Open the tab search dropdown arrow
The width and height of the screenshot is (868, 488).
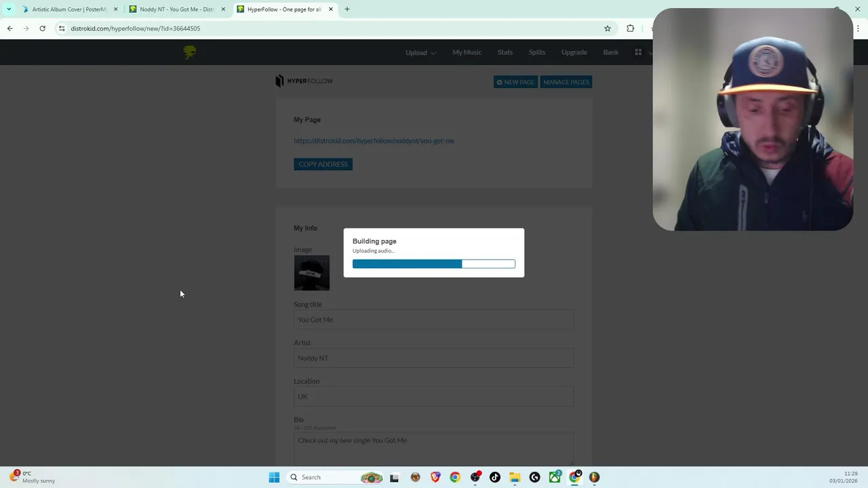coord(9,9)
